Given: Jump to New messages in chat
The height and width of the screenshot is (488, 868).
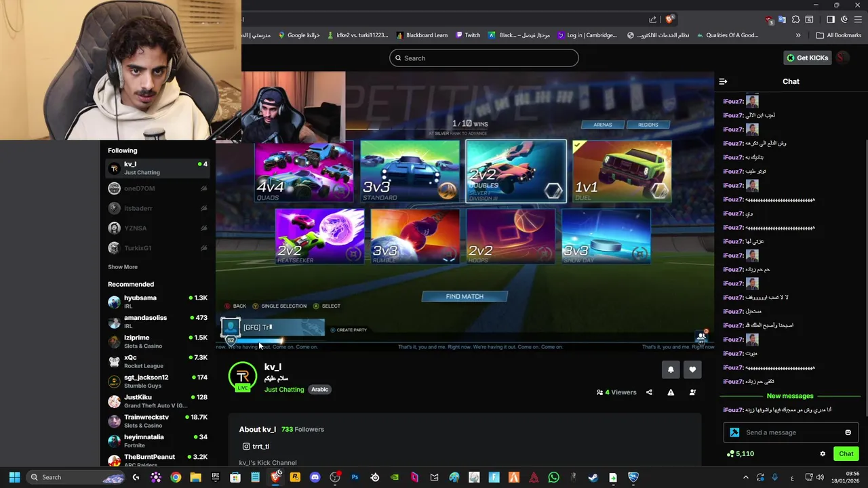Looking at the screenshot, I should (x=790, y=396).
